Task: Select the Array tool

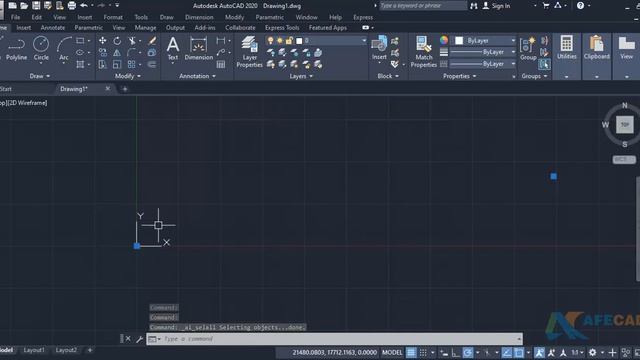Action: 131,64
